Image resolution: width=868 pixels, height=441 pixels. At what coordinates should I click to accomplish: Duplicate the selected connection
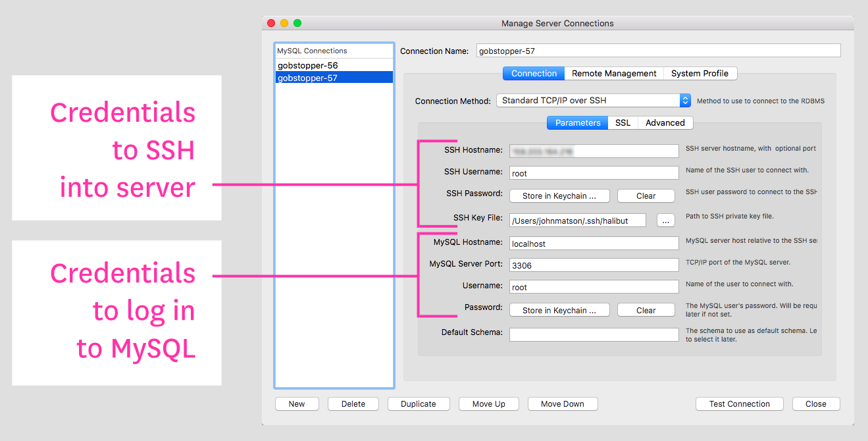click(x=418, y=404)
